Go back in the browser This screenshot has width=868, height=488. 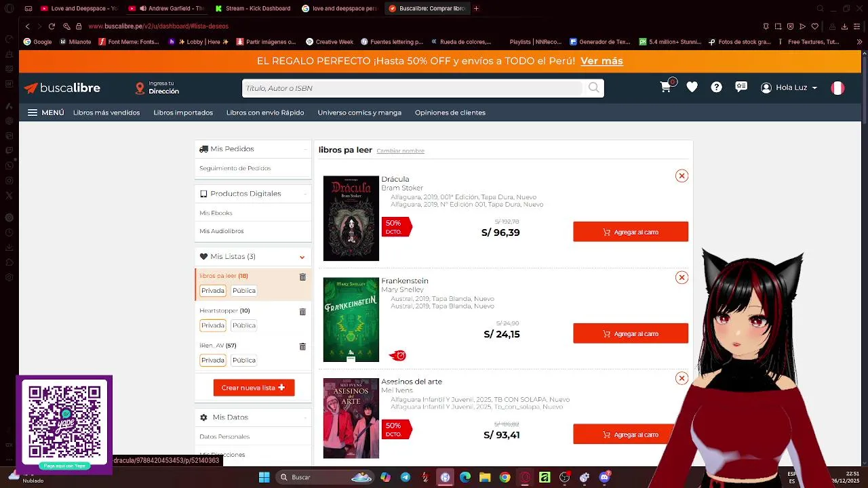click(27, 26)
